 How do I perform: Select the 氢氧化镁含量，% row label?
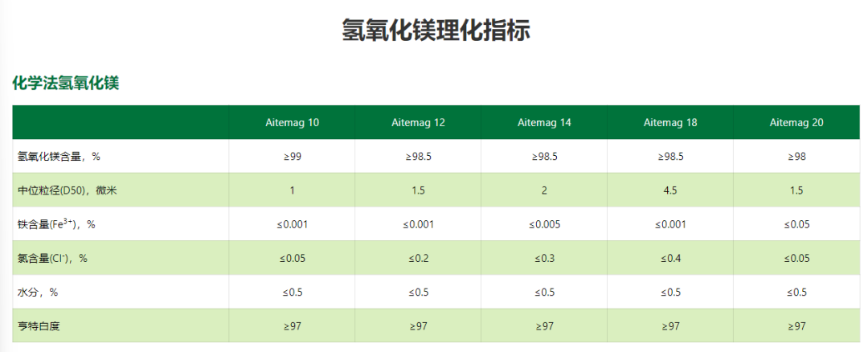point(59,157)
